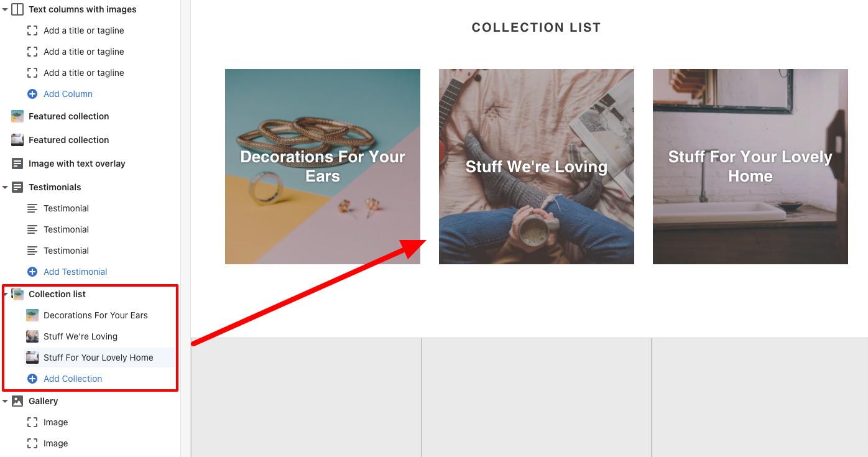Select the Stuff We're Loving collection block
This screenshot has width=868, height=457.
(80, 336)
